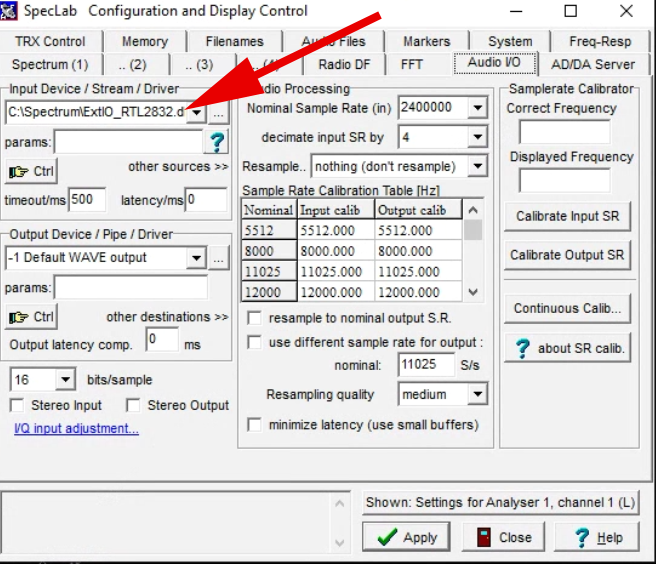Open Continuous Calib... dialog
The height and width of the screenshot is (564, 656).
567,308
